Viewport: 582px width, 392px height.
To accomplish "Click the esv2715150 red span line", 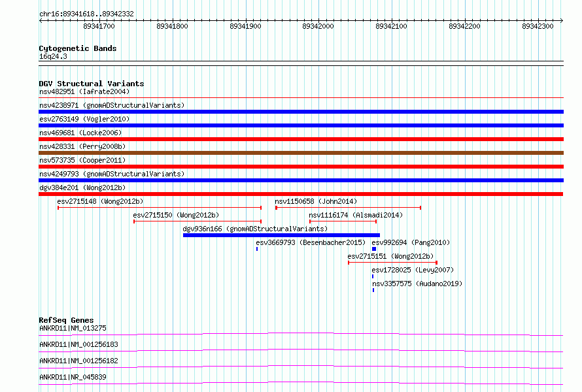I will (197, 221).
